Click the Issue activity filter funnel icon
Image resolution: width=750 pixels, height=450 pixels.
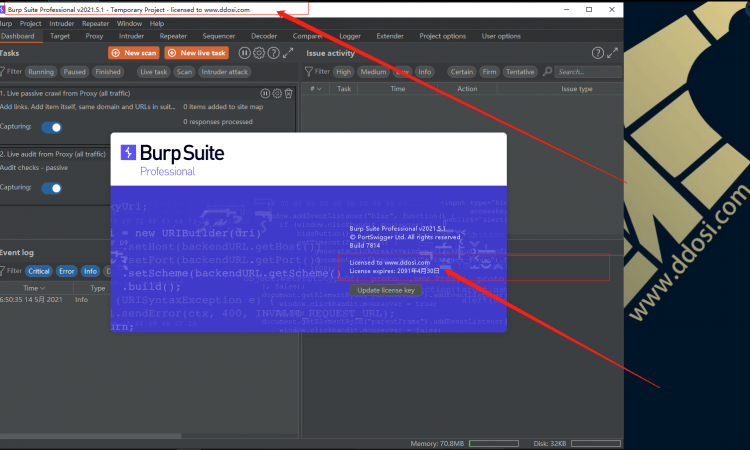click(x=309, y=72)
